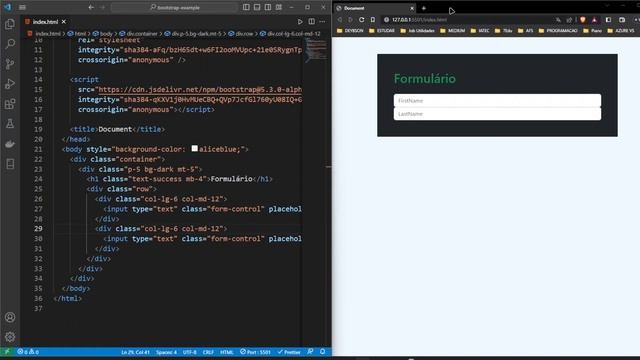
Task: Open the MEDIUM bookmarks folder
Action: (453, 31)
